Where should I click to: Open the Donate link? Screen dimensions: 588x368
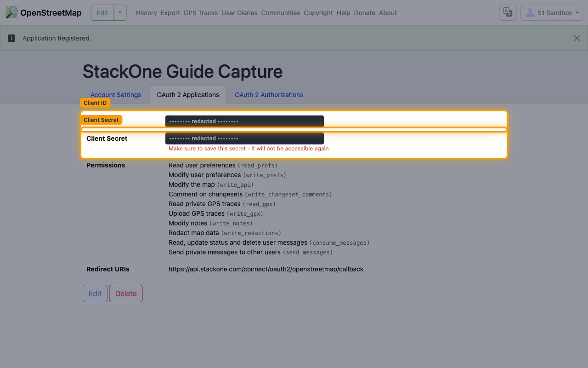click(x=365, y=13)
